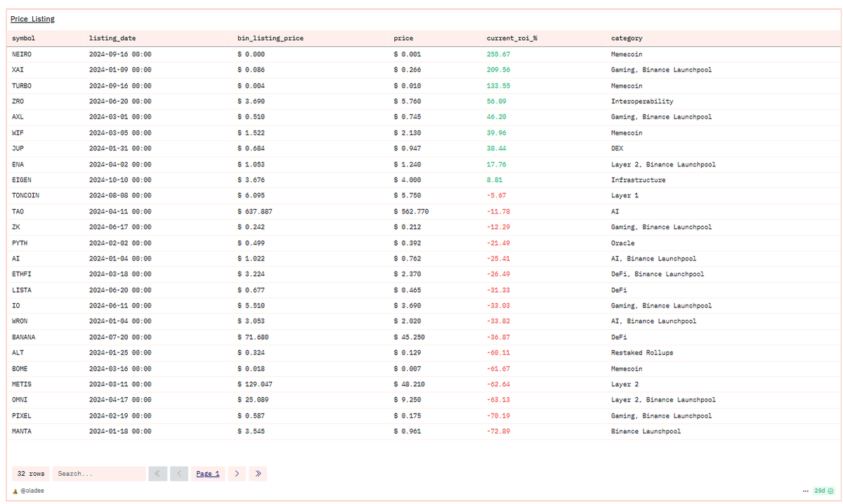Select the METIS symbol cell
This screenshot has width=843, height=504.
coord(22,385)
